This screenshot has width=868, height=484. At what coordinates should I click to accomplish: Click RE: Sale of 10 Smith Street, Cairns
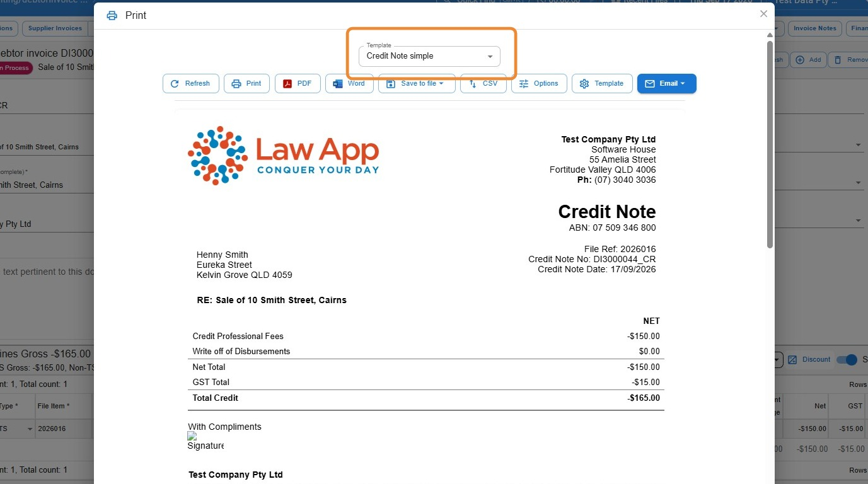coord(272,300)
